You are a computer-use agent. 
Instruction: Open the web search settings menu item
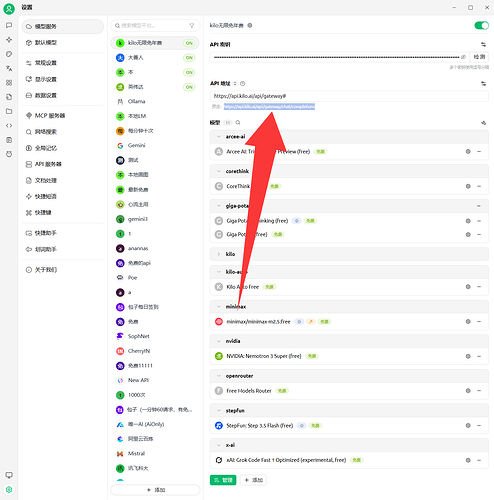(63, 132)
